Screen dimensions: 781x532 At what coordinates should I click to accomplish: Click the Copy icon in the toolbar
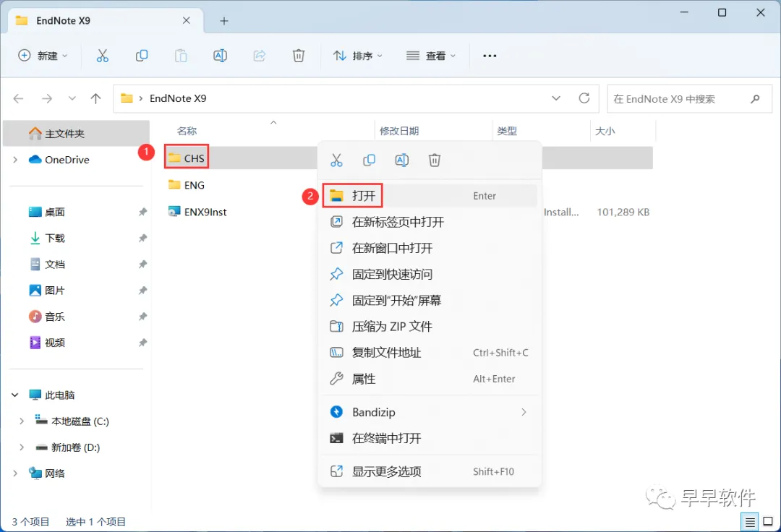point(142,56)
